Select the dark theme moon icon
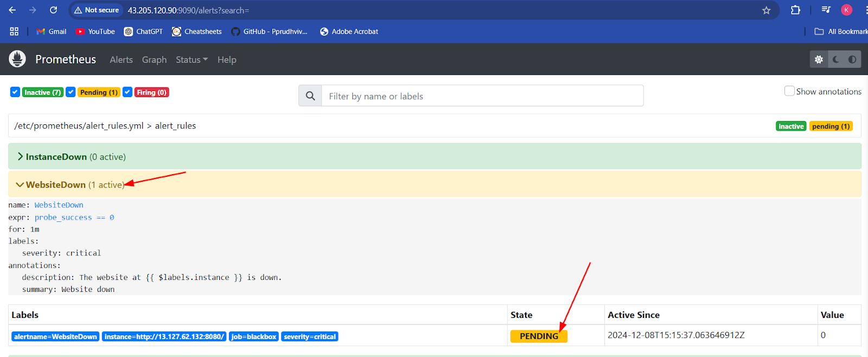 click(836, 59)
